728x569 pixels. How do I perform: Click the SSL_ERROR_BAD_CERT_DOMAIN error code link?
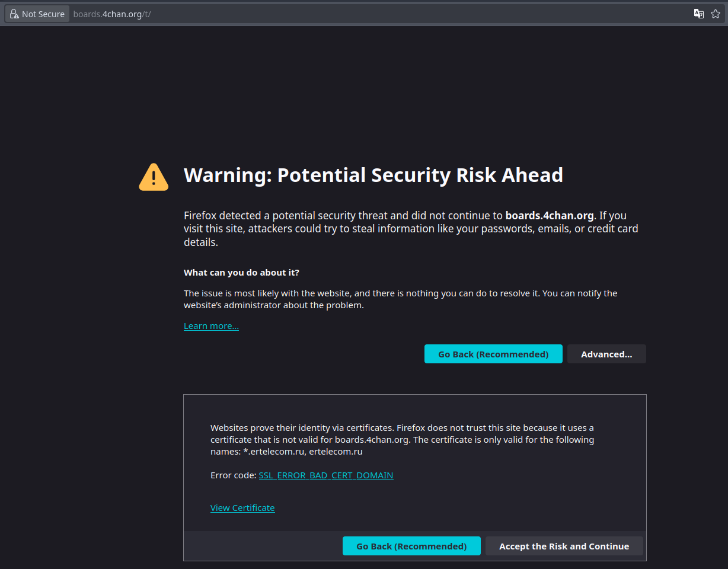pos(326,475)
